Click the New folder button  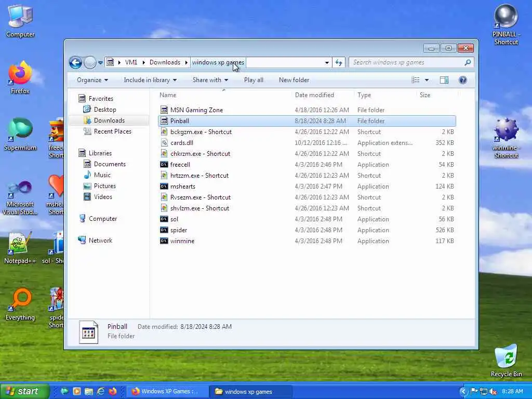pyautogui.click(x=294, y=80)
